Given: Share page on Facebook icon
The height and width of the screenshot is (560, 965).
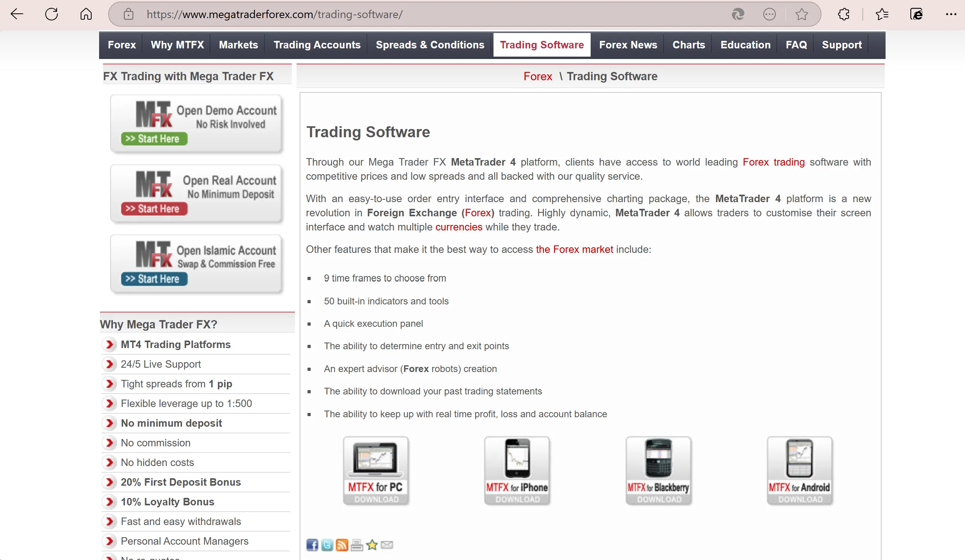Looking at the screenshot, I should click(312, 545).
